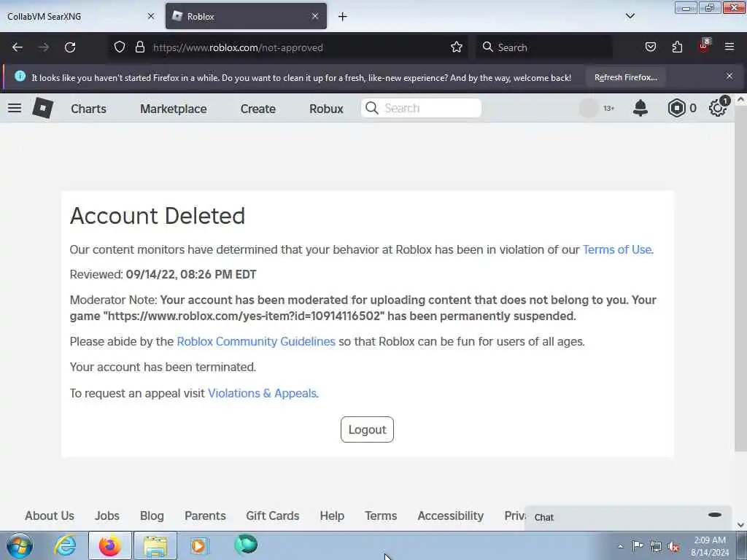
Task: Click the taskbar clock and date
Action: click(710, 546)
